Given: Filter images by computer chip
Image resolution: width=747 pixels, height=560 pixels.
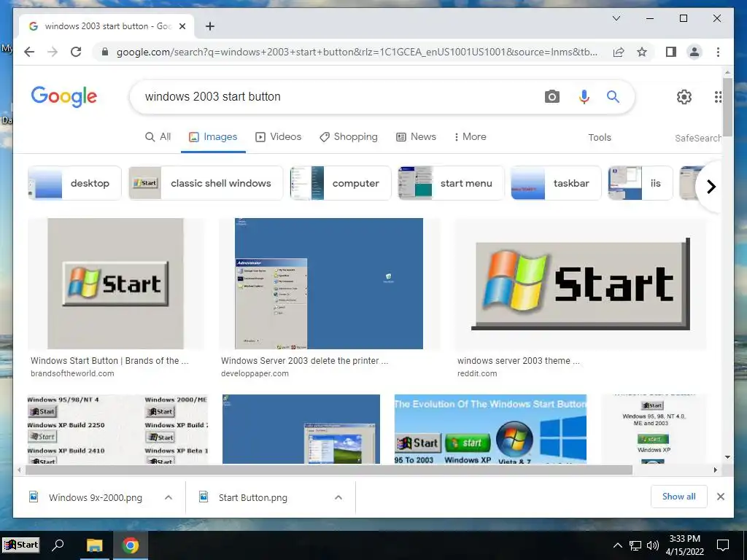Looking at the screenshot, I should [x=341, y=183].
